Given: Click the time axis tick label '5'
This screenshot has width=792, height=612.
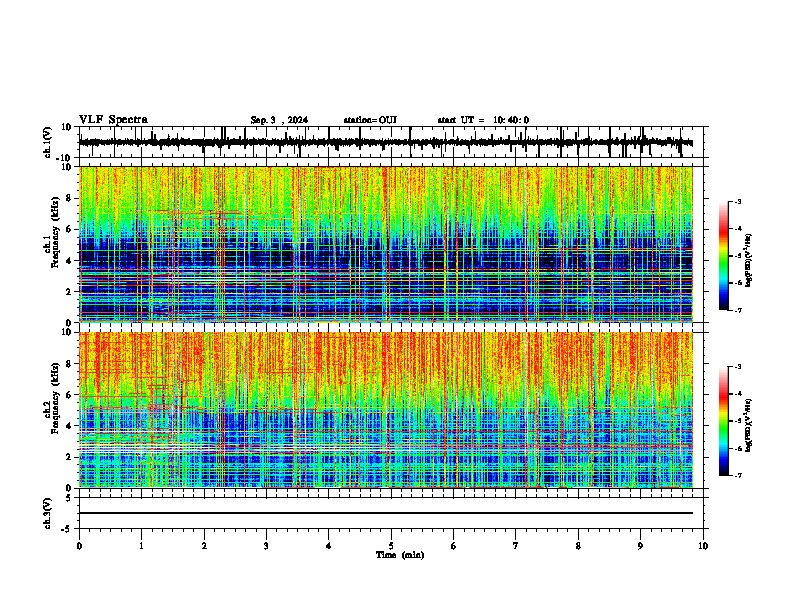Looking at the screenshot, I should pyautogui.click(x=391, y=546).
